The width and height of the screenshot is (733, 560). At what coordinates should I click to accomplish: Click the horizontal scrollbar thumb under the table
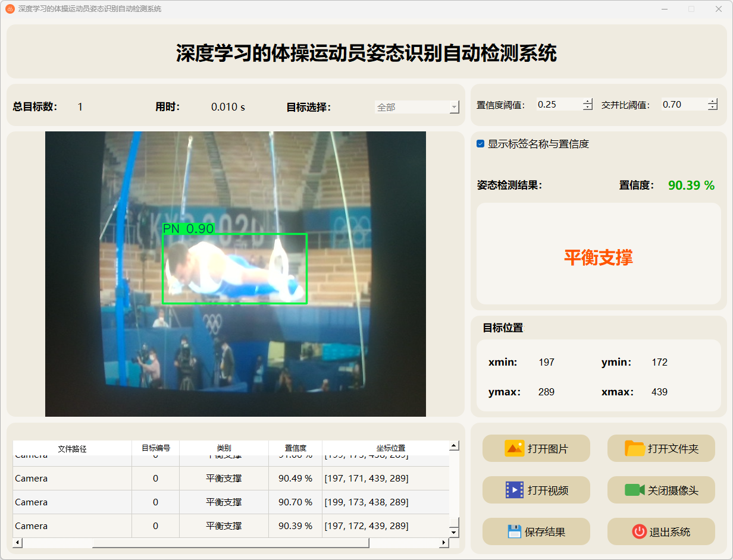[x=230, y=543]
